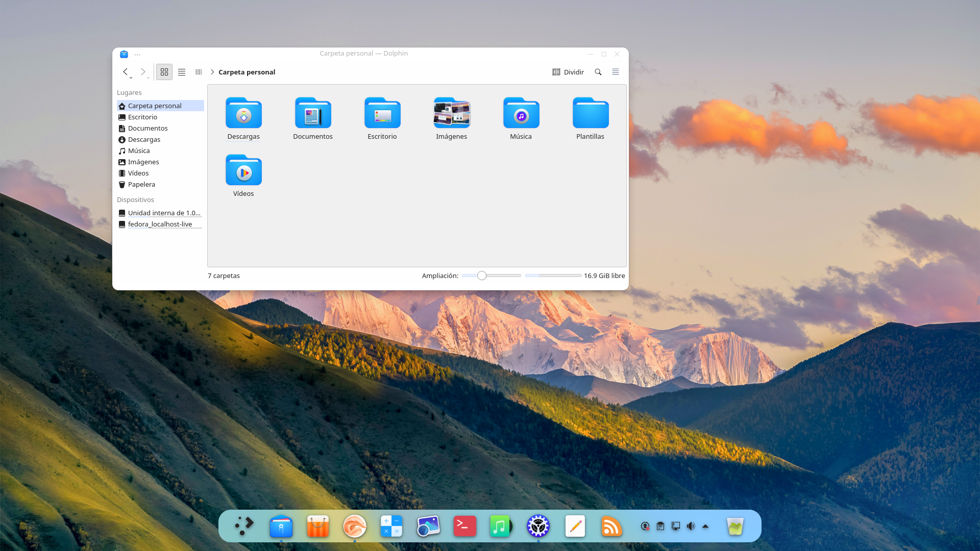The height and width of the screenshot is (551, 980).
Task: Open the music player dock icon
Action: pos(501,526)
